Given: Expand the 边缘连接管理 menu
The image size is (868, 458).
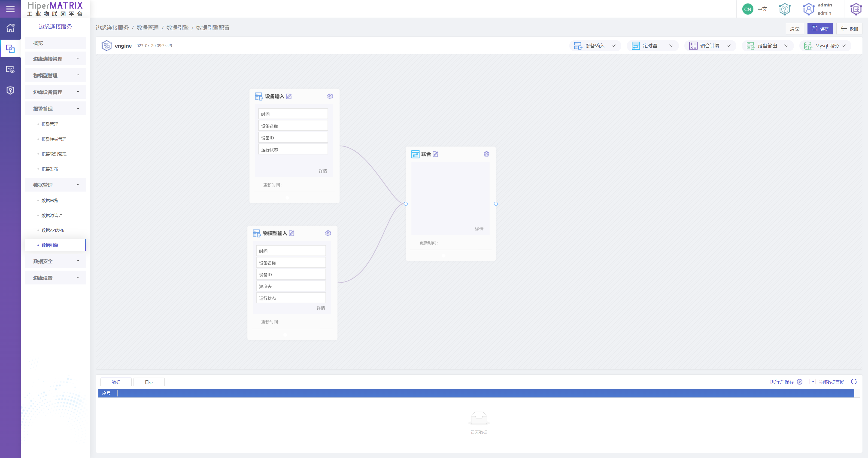Looking at the screenshot, I should coord(55,59).
